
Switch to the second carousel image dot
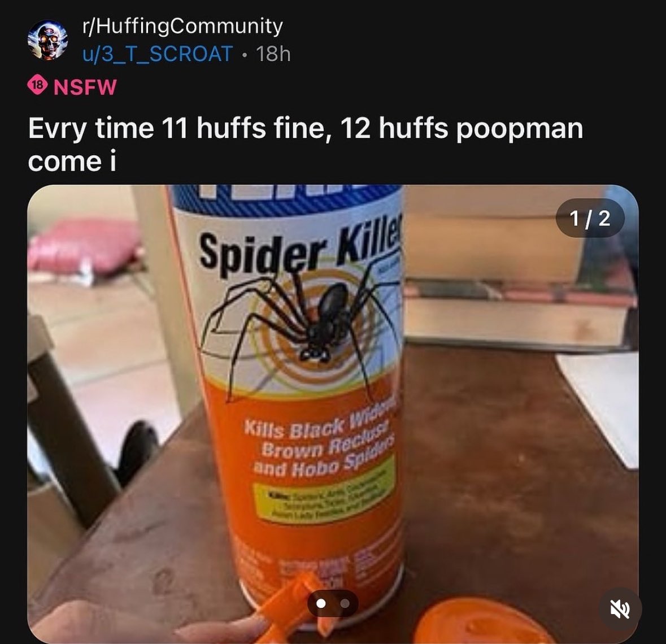point(345,603)
